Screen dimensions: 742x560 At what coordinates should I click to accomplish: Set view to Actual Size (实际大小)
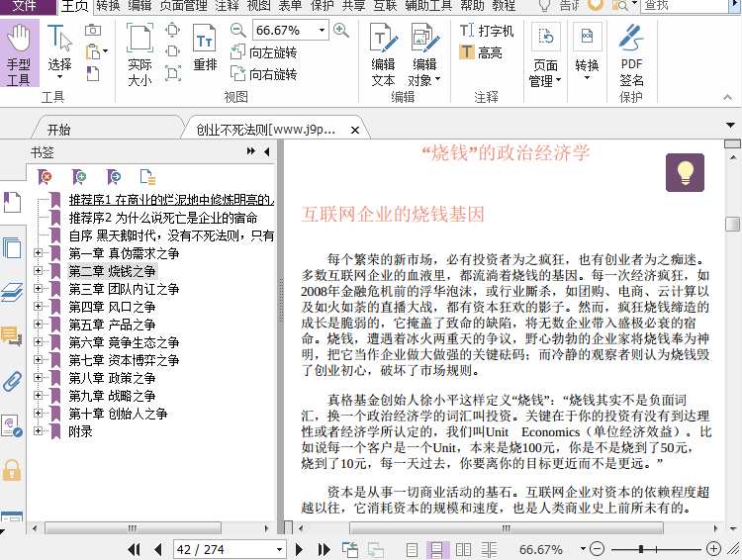tap(140, 54)
